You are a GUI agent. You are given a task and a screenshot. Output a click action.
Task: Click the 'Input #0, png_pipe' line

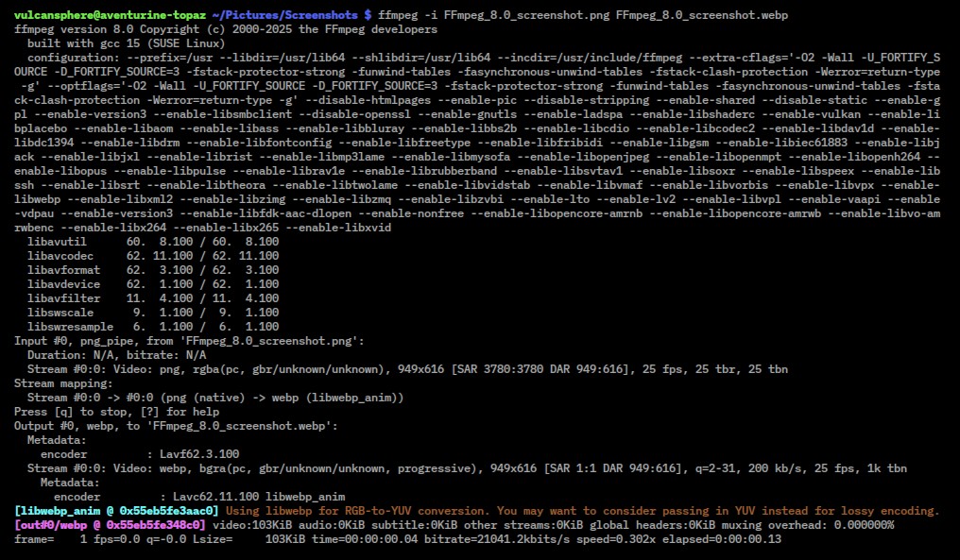pyautogui.click(x=189, y=340)
